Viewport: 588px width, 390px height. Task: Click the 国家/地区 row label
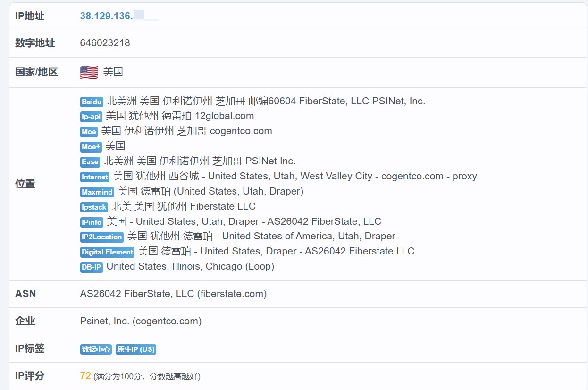pyautogui.click(x=37, y=72)
